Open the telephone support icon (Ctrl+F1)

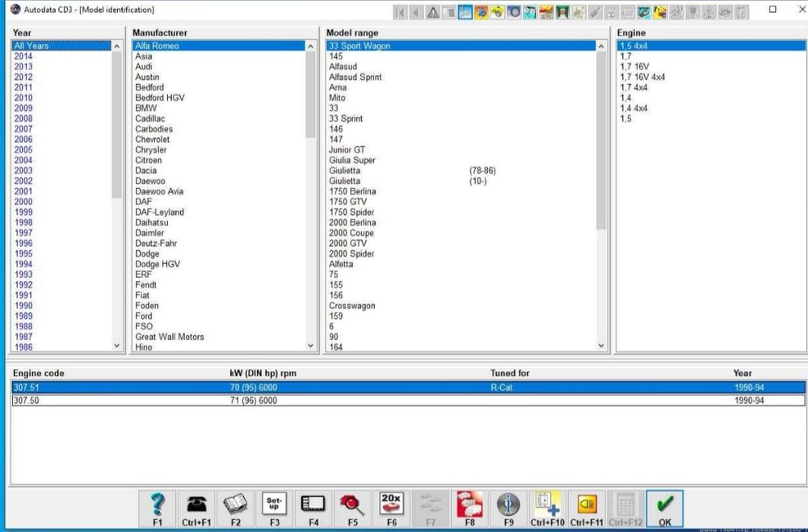click(196, 505)
